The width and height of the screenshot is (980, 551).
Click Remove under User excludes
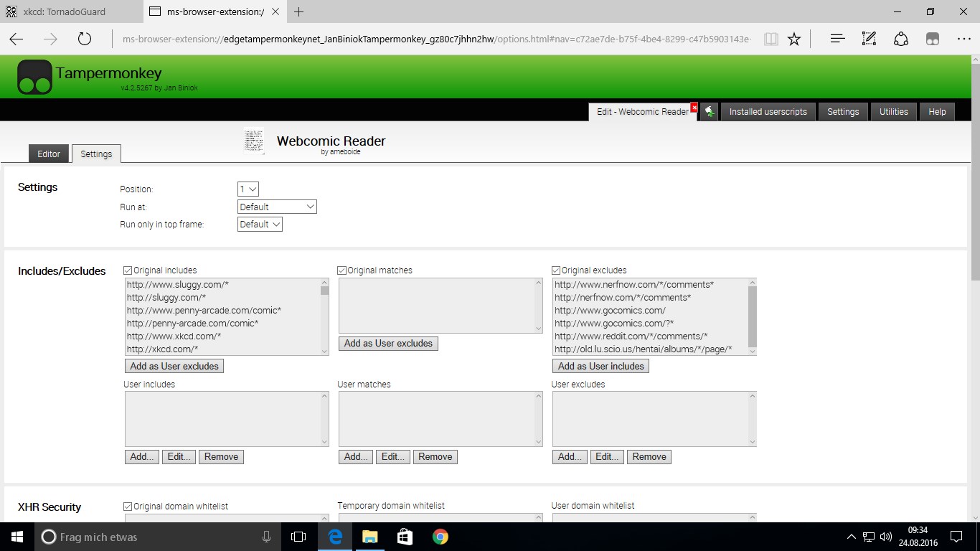pyautogui.click(x=649, y=456)
